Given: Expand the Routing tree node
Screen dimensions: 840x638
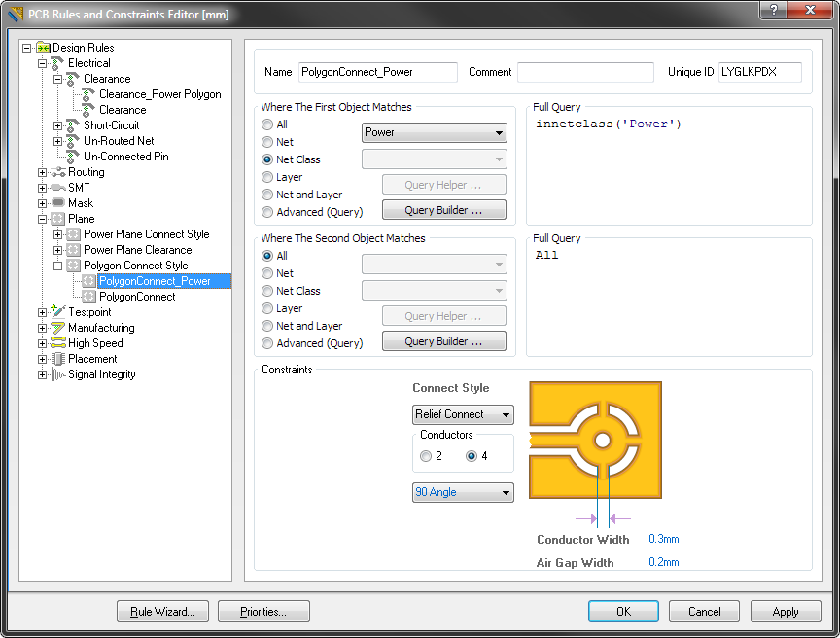Looking at the screenshot, I should click(43, 172).
